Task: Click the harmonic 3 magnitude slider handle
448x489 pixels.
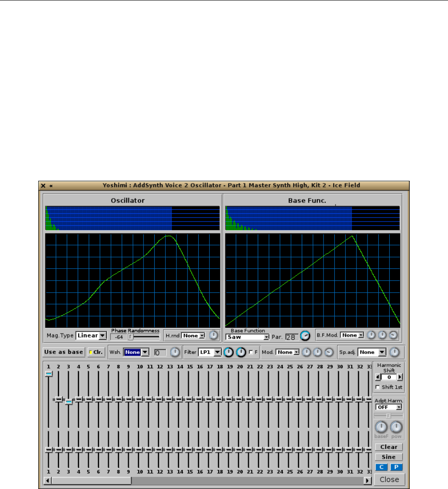Action: pyautogui.click(x=68, y=402)
